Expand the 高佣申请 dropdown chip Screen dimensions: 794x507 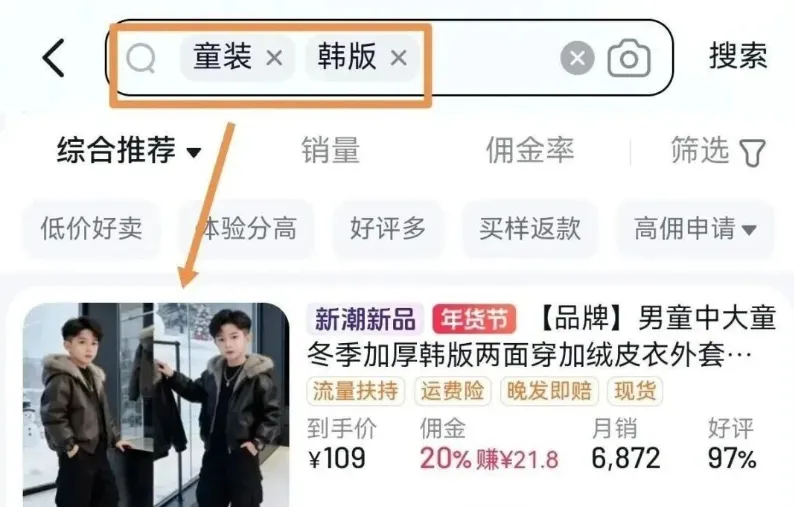click(695, 228)
